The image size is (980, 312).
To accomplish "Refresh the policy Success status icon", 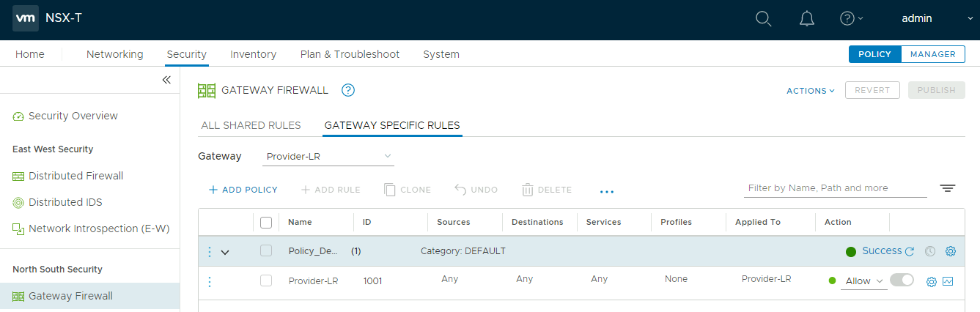I will [x=910, y=251].
